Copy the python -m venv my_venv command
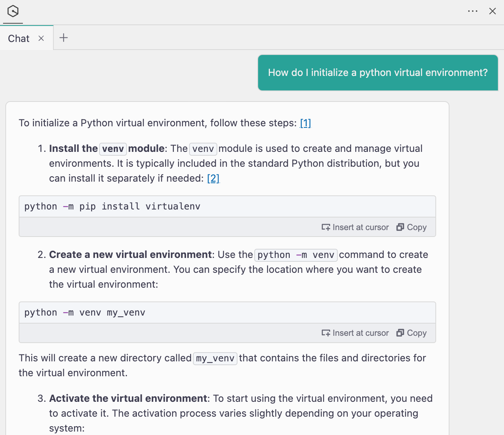Image resolution: width=504 pixels, height=435 pixels. tap(412, 333)
